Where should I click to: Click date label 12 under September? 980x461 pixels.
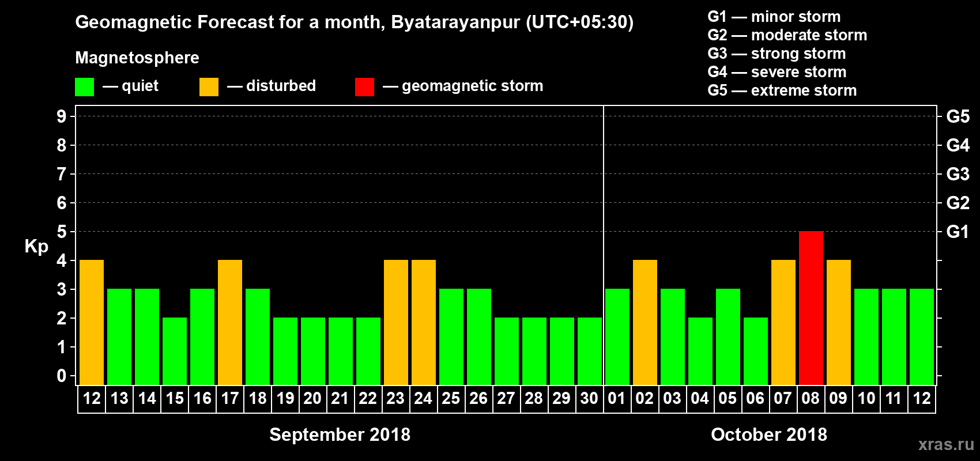[x=92, y=399]
